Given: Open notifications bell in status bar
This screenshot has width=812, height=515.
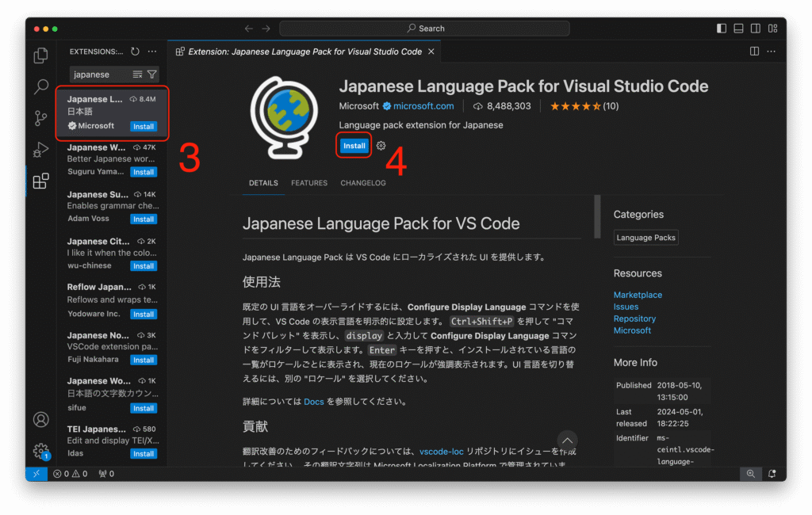Looking at the screenshot, I should (772, 474).
